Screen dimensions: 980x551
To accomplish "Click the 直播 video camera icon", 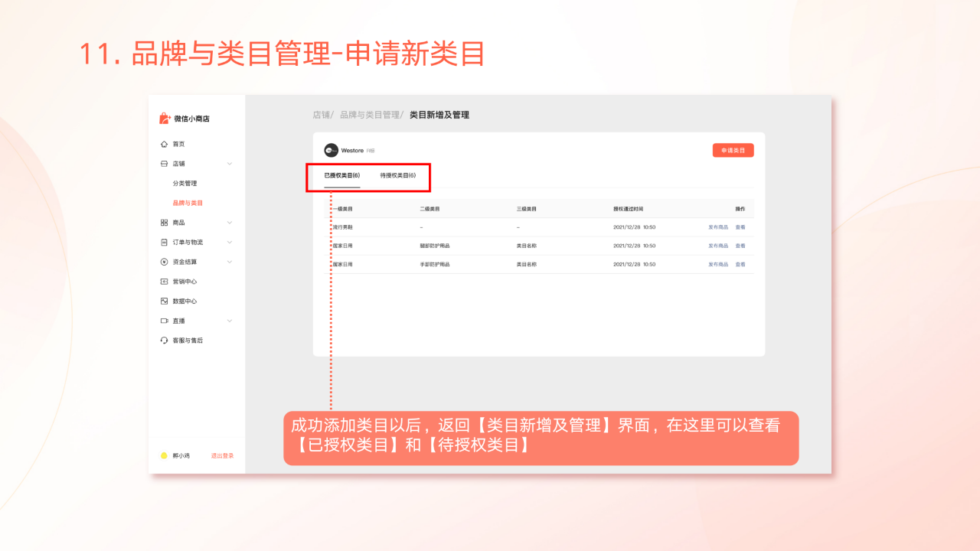I will point(164,321).
